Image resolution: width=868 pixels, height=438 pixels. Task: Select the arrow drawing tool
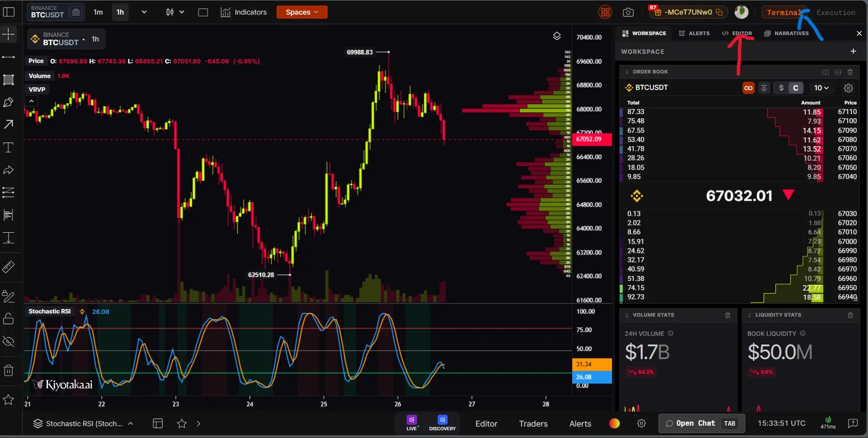[x=9, y=125]
